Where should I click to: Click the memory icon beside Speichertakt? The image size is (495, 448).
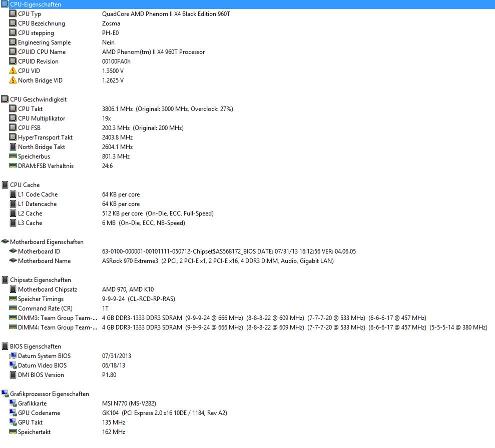pyautogui.click(x=13, y=431)
